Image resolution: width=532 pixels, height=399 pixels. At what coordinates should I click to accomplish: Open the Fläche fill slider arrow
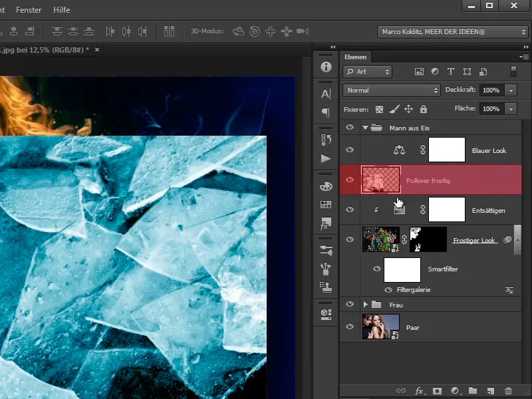pyautogui.click(x=511, y=109)
